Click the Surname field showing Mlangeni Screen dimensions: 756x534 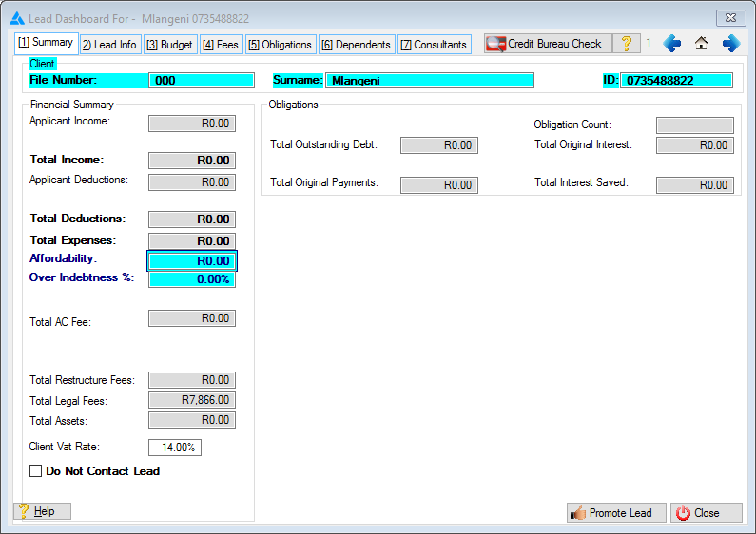(429, 81)
